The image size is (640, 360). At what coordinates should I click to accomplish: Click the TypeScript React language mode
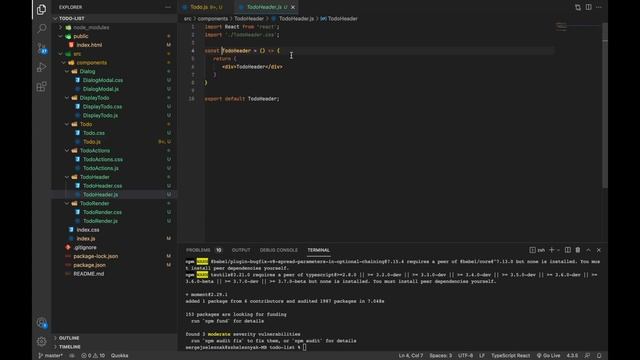click(x=510, y=356)
